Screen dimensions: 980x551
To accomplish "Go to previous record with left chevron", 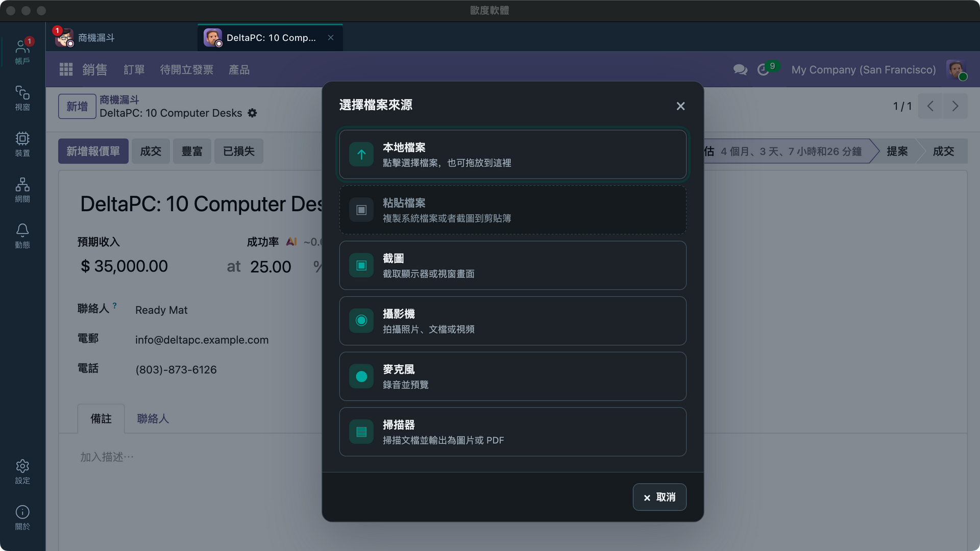I will 930,106.
